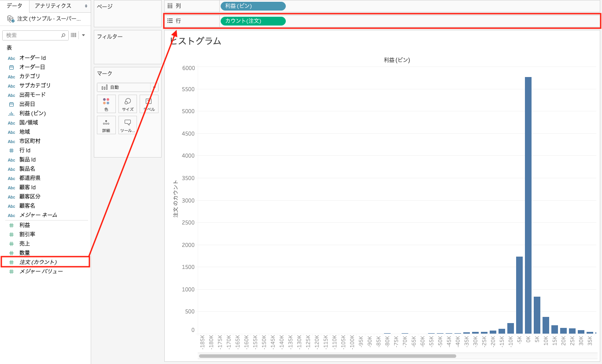Click the 行 rows shelf icon

tap(170, 21)
